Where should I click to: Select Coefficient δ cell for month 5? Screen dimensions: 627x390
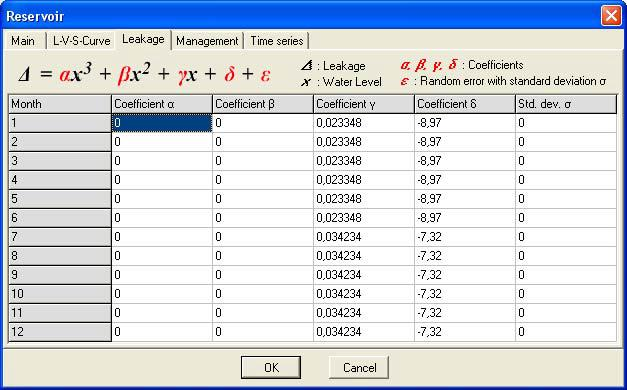pyautogui.click(x=465, y=199)
